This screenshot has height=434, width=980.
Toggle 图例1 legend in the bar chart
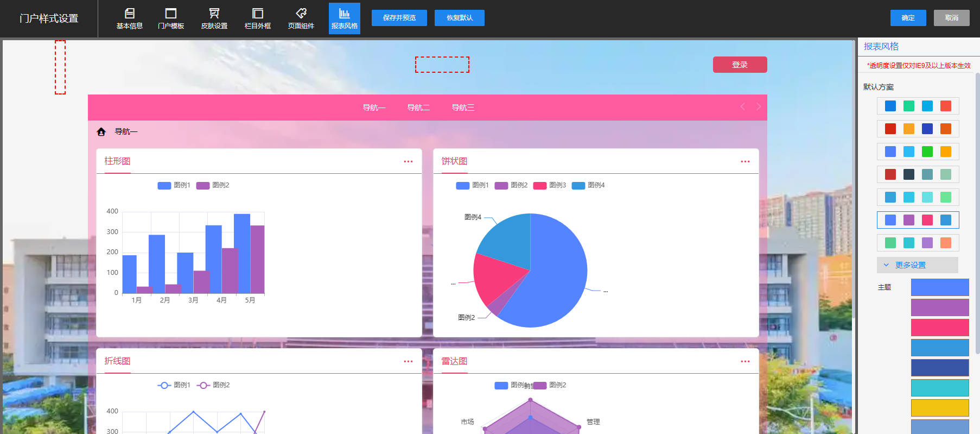pos(174,185)
